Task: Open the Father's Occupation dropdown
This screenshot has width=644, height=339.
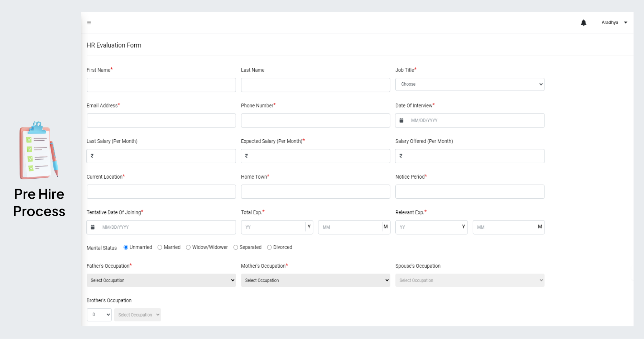Action: [x=161, y=280]
